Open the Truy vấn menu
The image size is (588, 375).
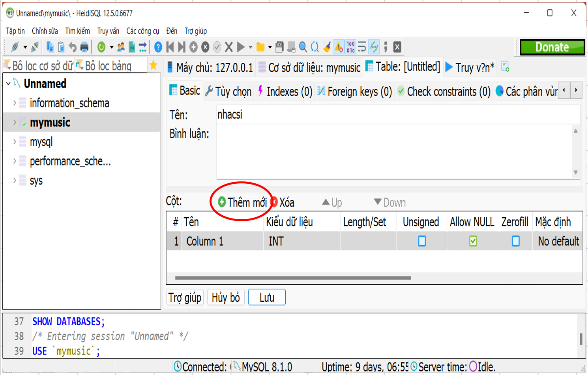click(108, 31)
